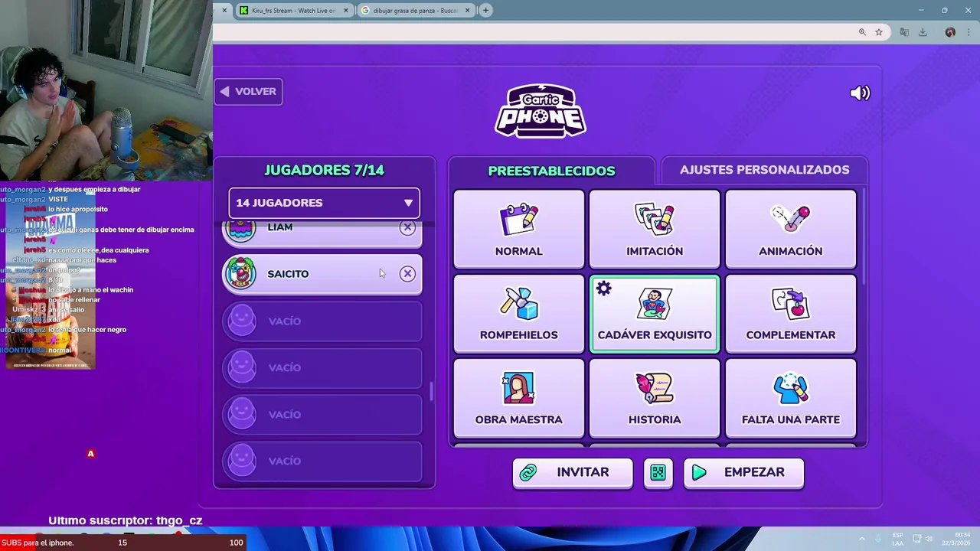Close the Kiru_frs Stream tab
The height and width of the screenshot is (551, 980).
tap(346, 11)
